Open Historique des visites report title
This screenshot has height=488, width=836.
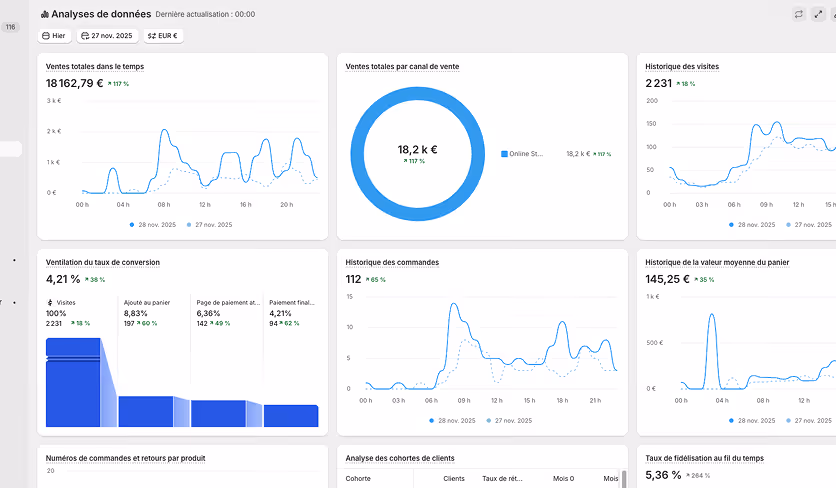click(x=682, y=67)
